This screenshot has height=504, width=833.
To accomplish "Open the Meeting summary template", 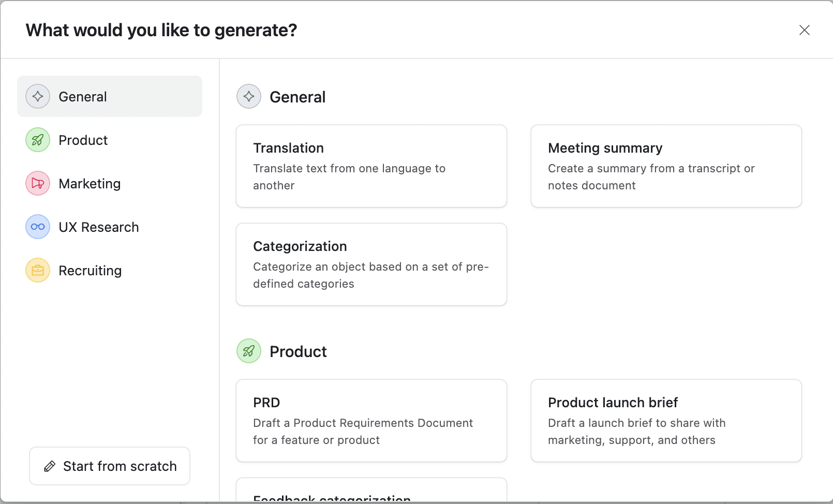I will (666, 166).
